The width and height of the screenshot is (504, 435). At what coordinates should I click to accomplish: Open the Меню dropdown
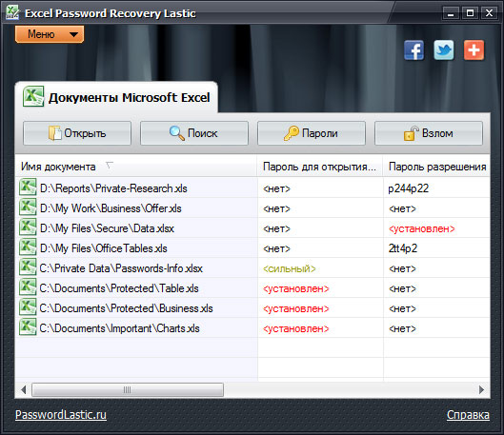[x=50, y=34]
